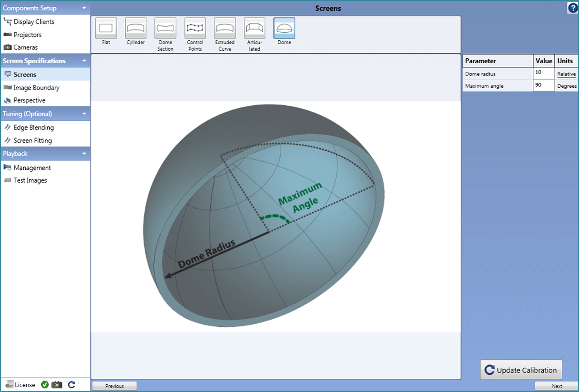
Task: Click the green license status checkmark
Action: (45, 385)
